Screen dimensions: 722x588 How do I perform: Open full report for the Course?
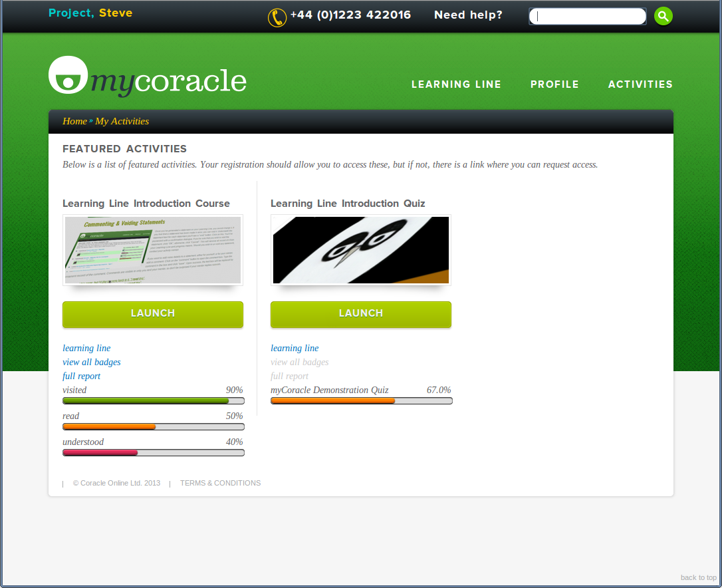[x=82, y=376]
